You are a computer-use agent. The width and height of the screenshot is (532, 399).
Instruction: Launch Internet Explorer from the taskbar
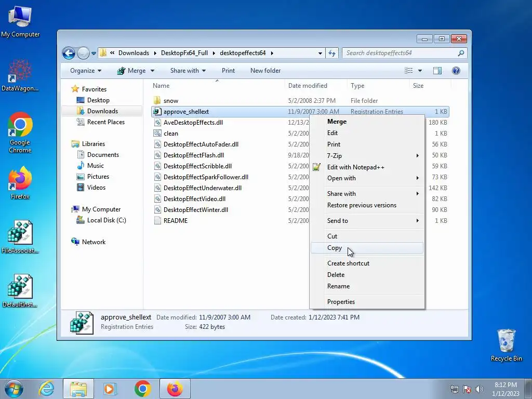tap(46, 389)
